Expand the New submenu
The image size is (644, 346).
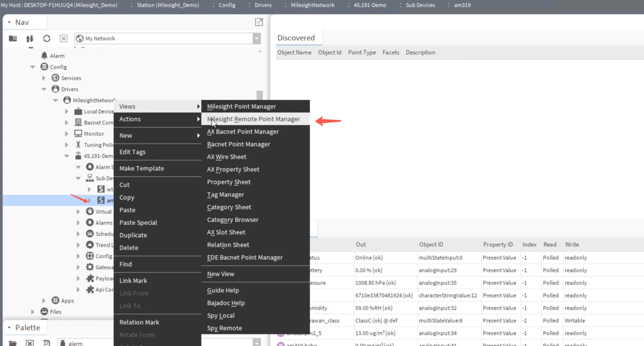coord(157,135)
